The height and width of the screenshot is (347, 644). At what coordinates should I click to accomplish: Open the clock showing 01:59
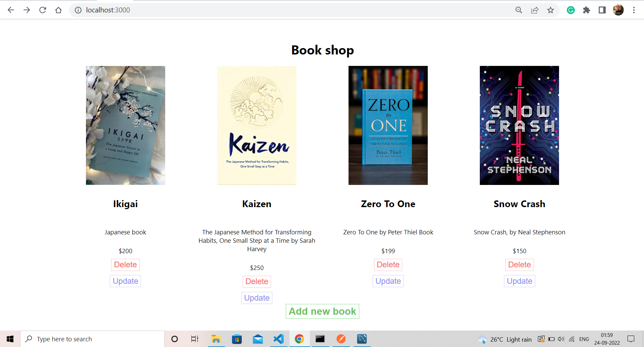pyautogui.click(x=607, y=339)
